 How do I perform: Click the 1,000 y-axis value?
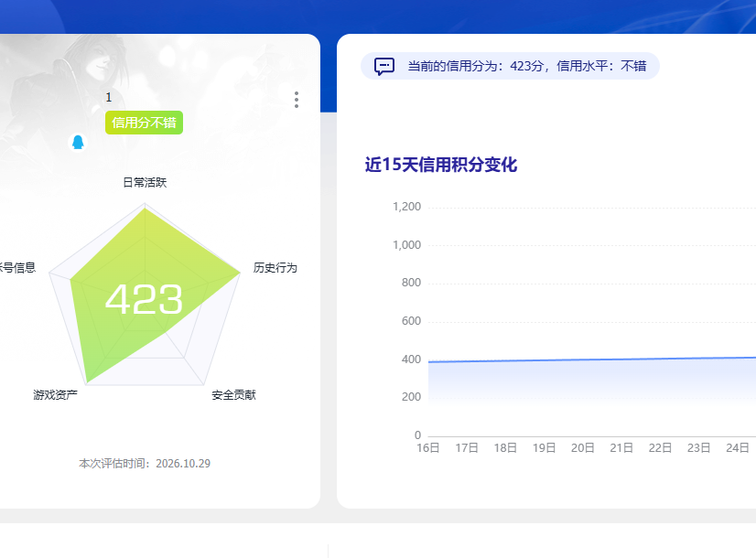tap(407, 245)
